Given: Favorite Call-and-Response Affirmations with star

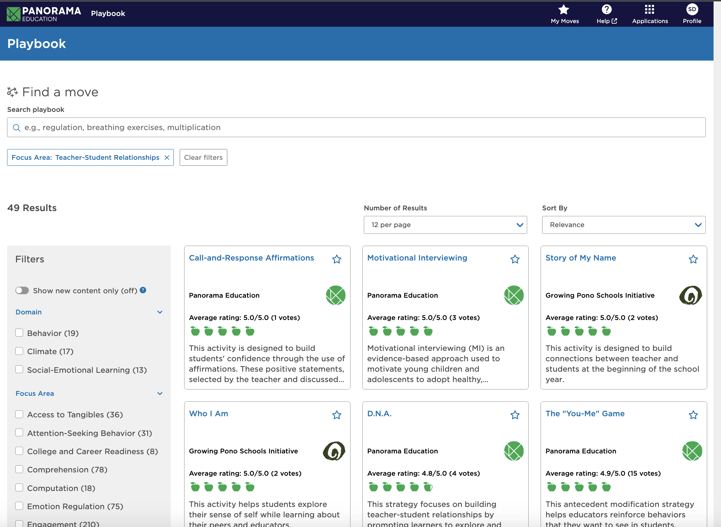Looking at the screenshot, I should [x=337, y=259].
